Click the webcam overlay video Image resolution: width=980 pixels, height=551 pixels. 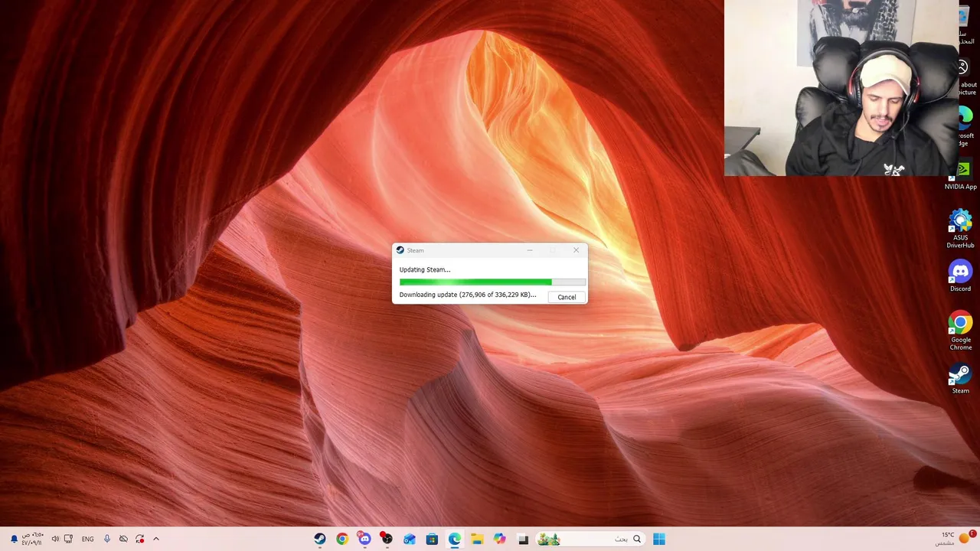point(841,88)
